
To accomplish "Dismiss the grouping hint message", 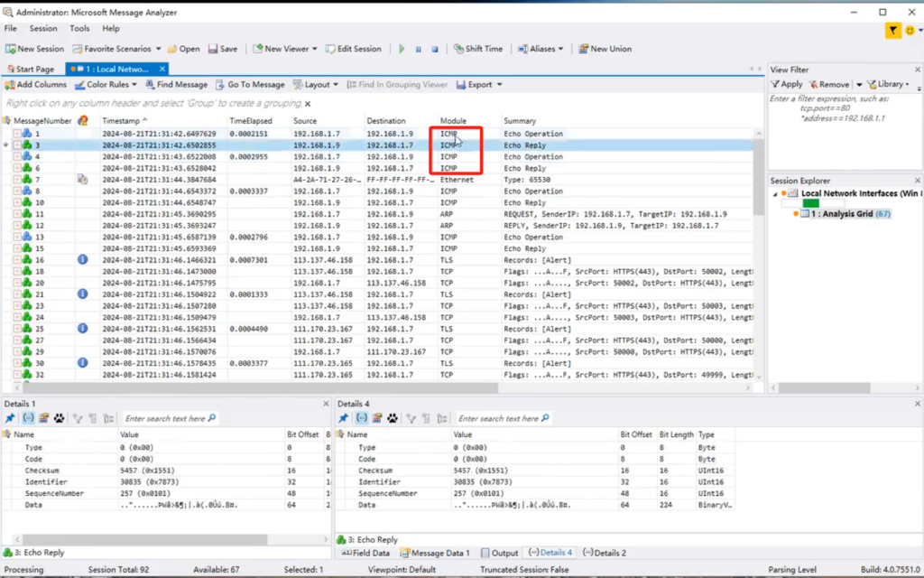I will (308, 104).
